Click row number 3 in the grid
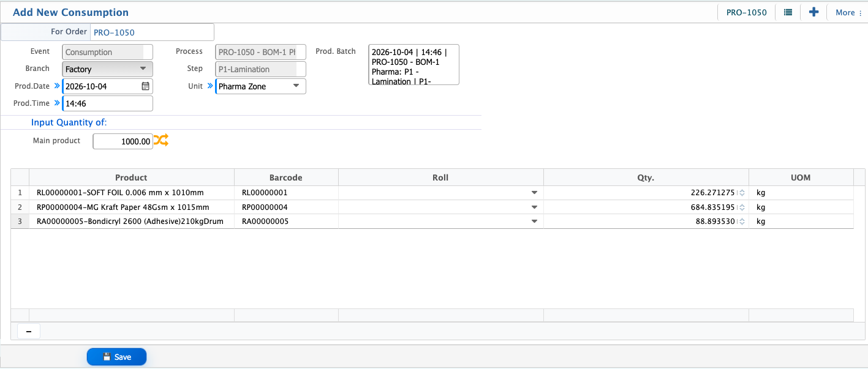 tap(20, 222)
